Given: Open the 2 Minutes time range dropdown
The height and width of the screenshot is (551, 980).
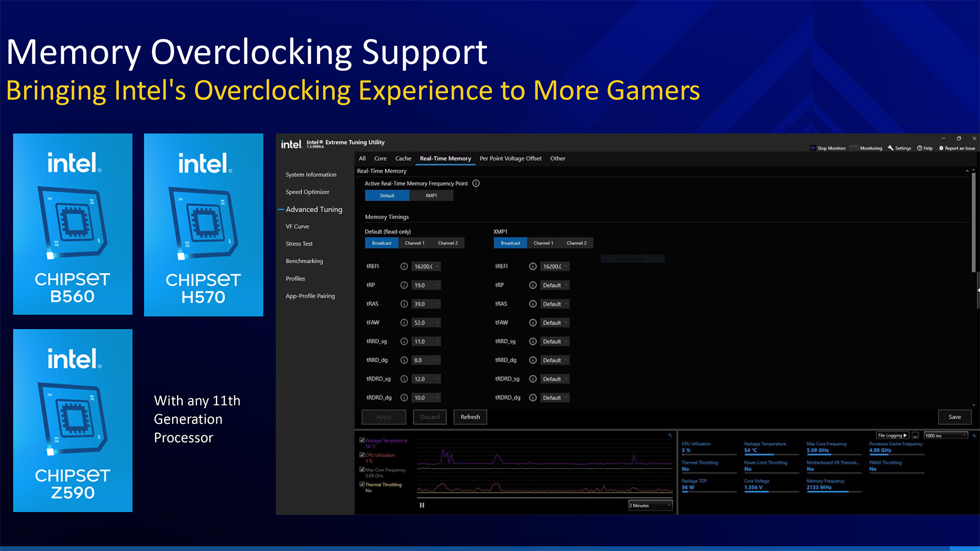Looking at the screenshot, I should [650, 505].
